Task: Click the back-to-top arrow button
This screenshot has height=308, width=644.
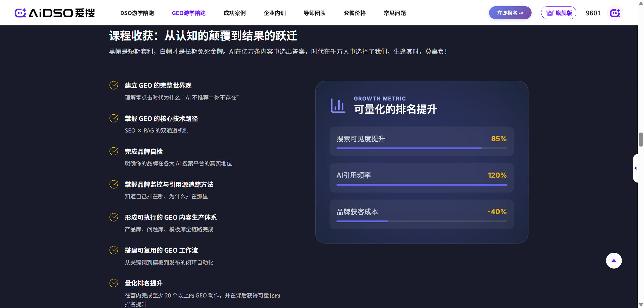Action: [614, 260]
